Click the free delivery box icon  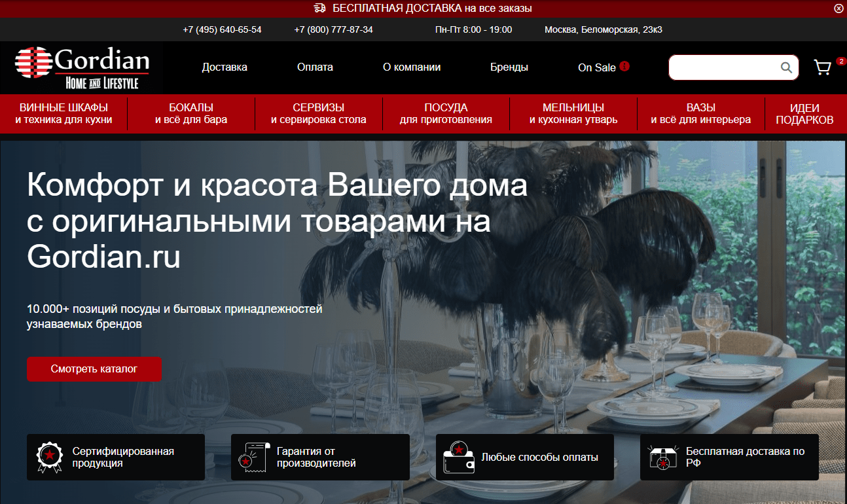[662, 457]
